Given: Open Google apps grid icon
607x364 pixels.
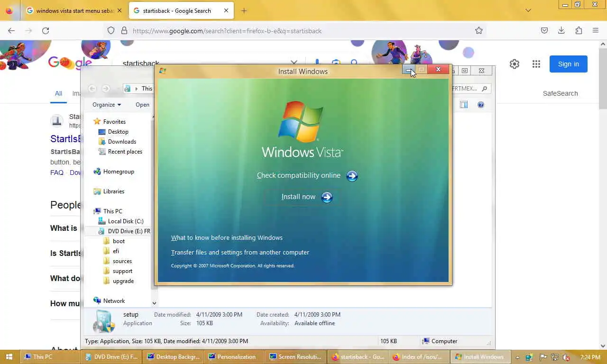Looking at the screenshot, I should [x=536, y=64].
